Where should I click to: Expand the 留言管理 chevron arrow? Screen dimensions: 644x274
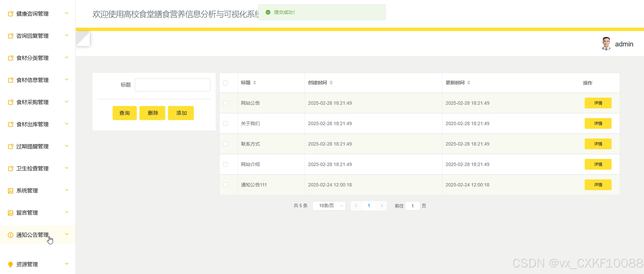(66, 212)
